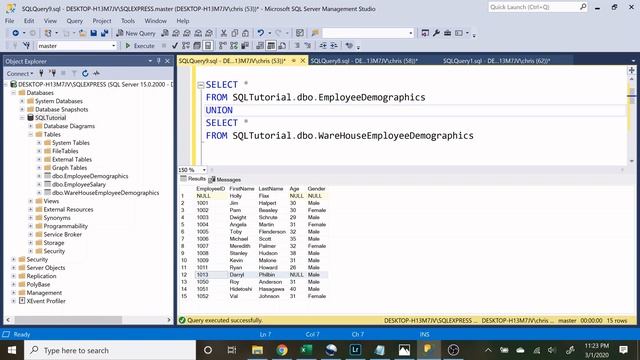Screen dimensions: 640x360
Task: Toggle the Results to Grid icon
Action: click(x=271, y=46)
